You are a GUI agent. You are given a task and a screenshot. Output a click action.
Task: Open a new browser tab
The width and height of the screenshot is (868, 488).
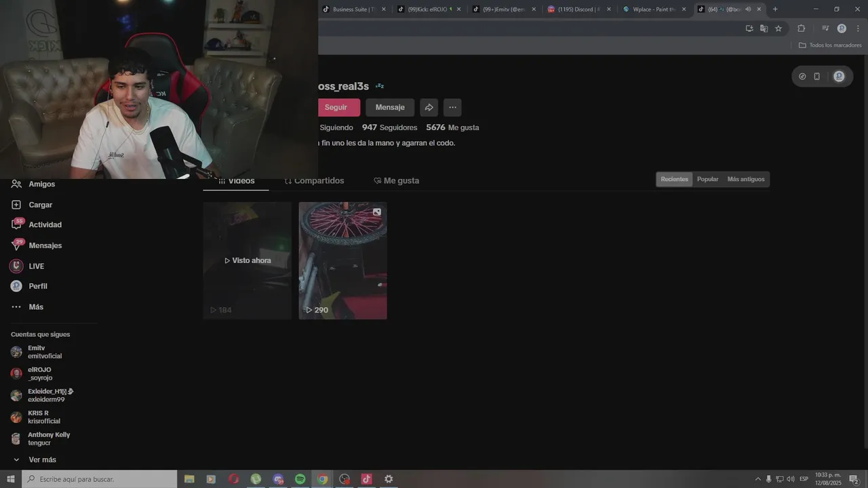[x=775, y=9]
